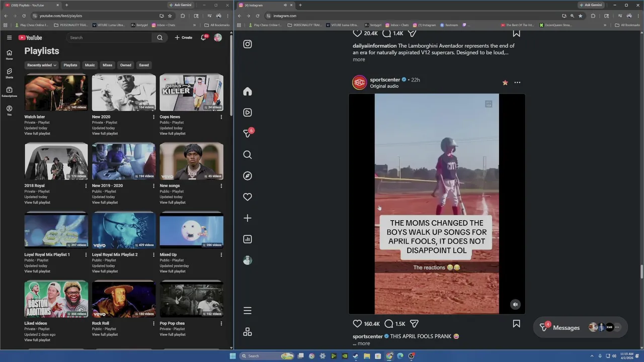The image size is (644, 362).
Task: Save the dailyaiinformation post bookmark
Action: (x=516, y=34)
